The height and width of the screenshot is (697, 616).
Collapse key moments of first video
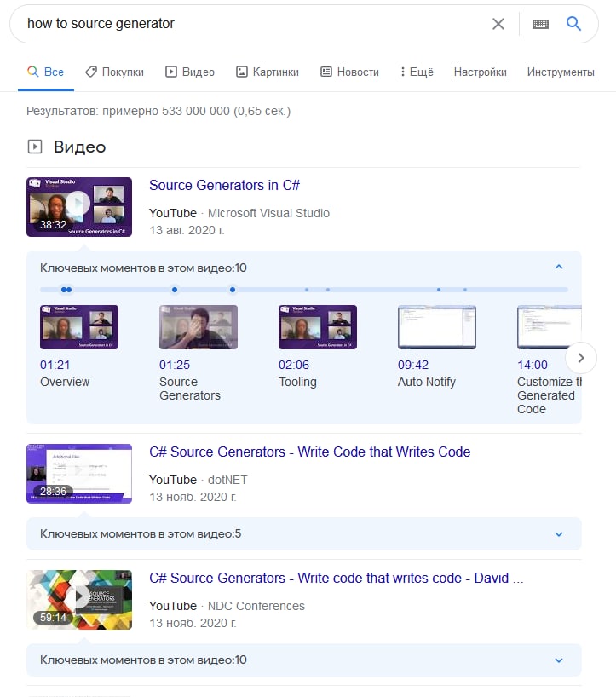click(559, 267)
